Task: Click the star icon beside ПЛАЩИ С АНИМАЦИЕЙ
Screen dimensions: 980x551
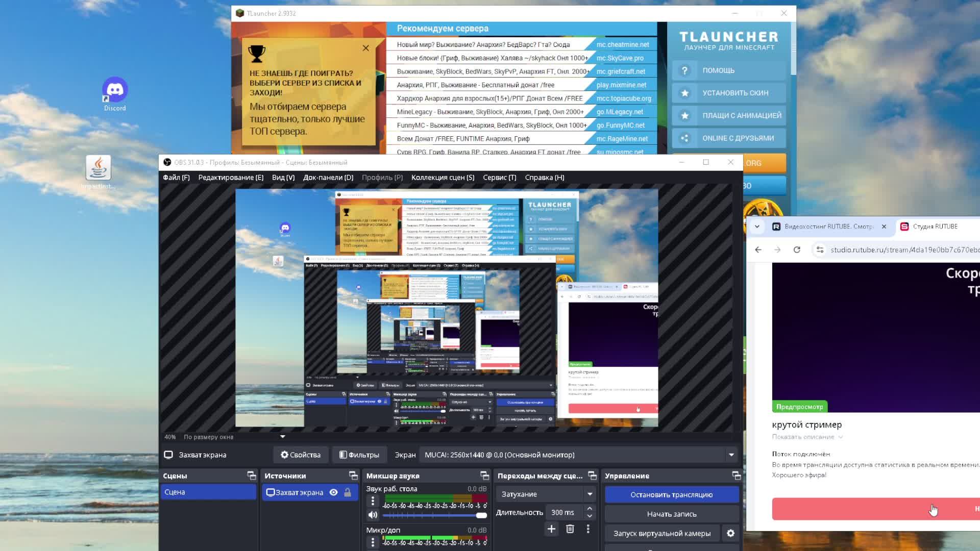Action: pyautogui.click(x=684, y=116)
